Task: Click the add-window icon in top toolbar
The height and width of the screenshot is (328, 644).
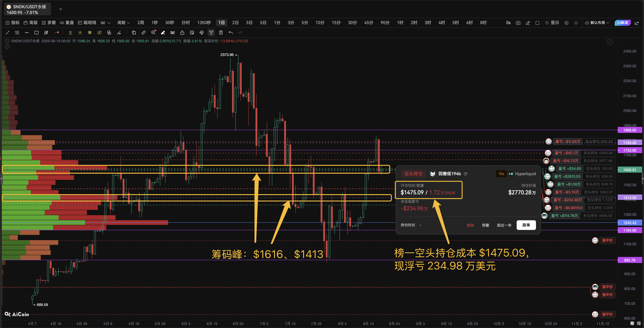Action: (x=537, y=23)
